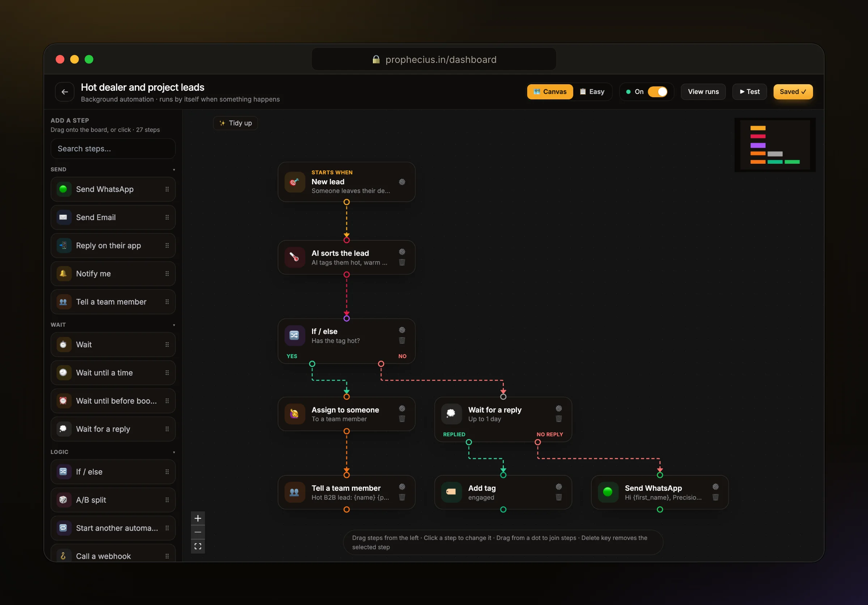The height and width of the screenshot is (605, 868).
Task: Add Wait until before booking step
Action: [113, 401]
